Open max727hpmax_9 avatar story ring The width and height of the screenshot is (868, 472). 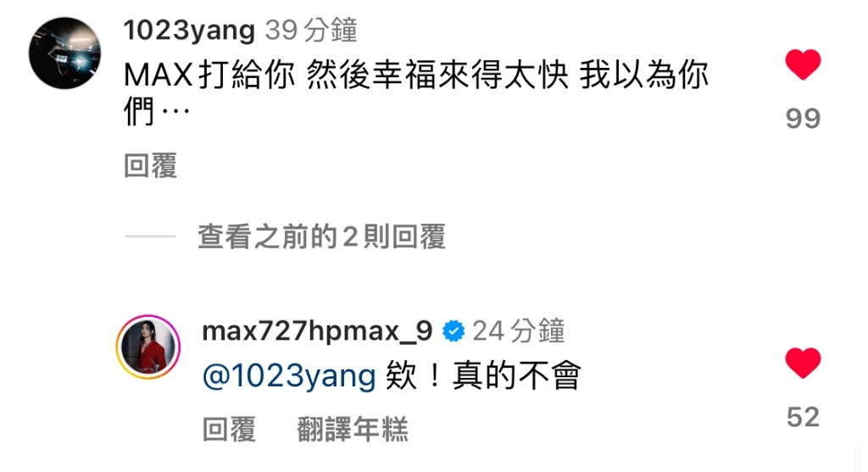coord(147,347)
